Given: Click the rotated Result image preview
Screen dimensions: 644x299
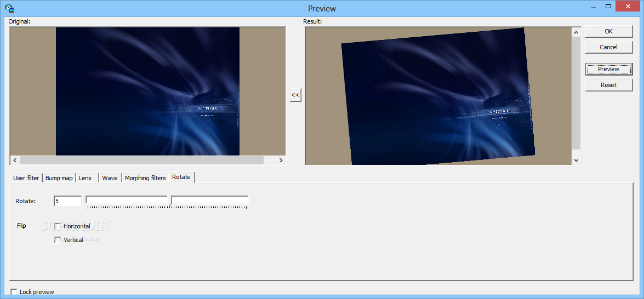Looking at the screenshot, I should (438, 96).
